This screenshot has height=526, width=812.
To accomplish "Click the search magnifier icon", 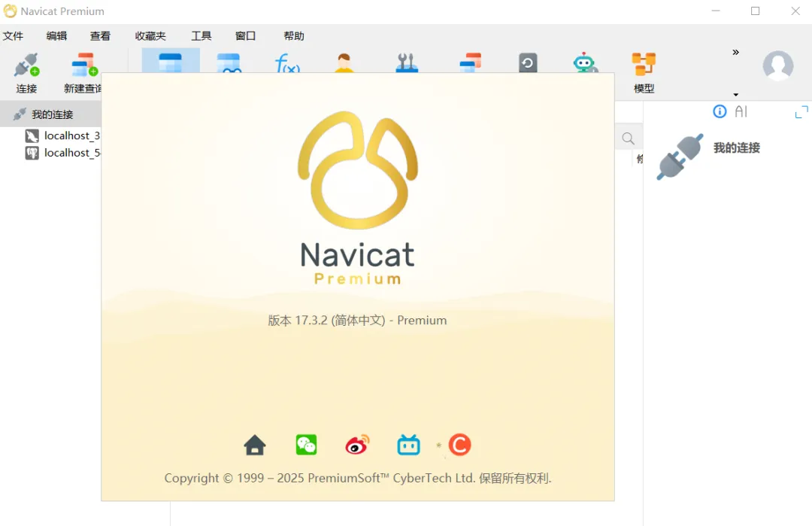I will tap(628, 138).
